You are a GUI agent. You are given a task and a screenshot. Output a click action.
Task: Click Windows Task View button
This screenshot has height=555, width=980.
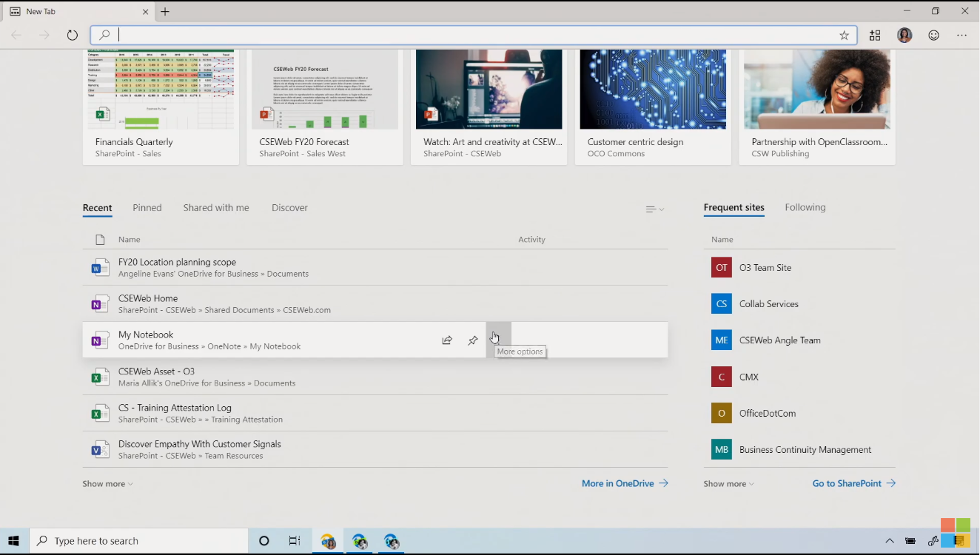point(295,541)
